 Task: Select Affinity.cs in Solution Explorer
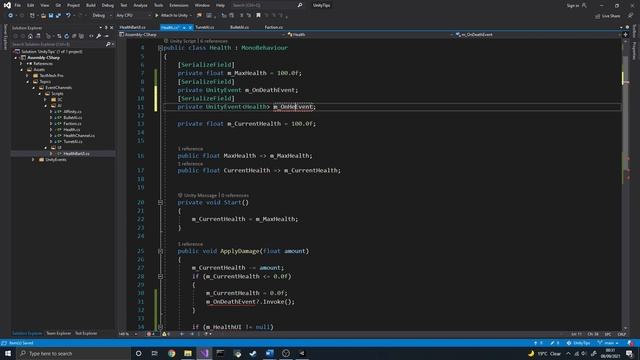(x=72, y=111)
